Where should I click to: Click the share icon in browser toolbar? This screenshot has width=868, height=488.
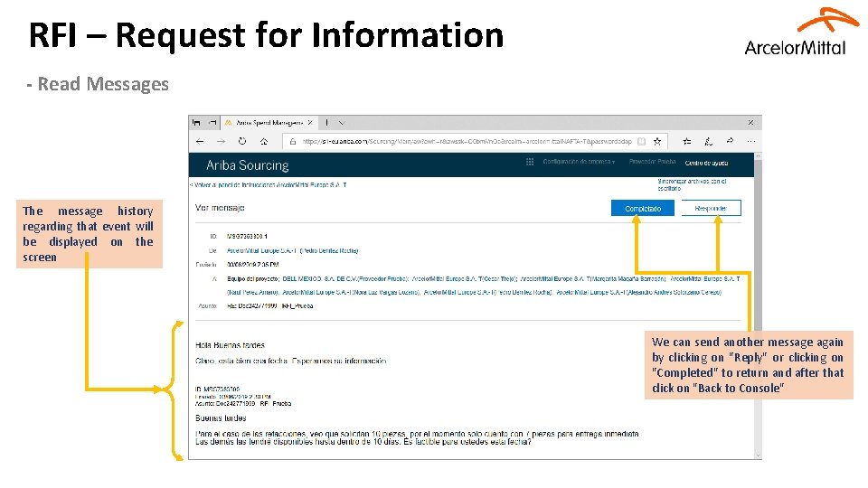pyautogui.click(x=730, y=141)
